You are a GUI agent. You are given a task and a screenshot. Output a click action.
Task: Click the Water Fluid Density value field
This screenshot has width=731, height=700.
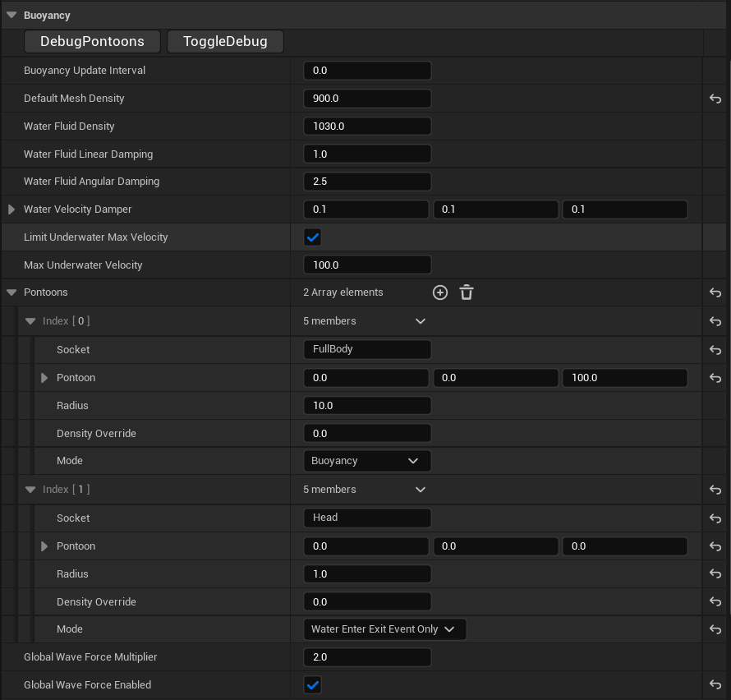pos(366,127)
